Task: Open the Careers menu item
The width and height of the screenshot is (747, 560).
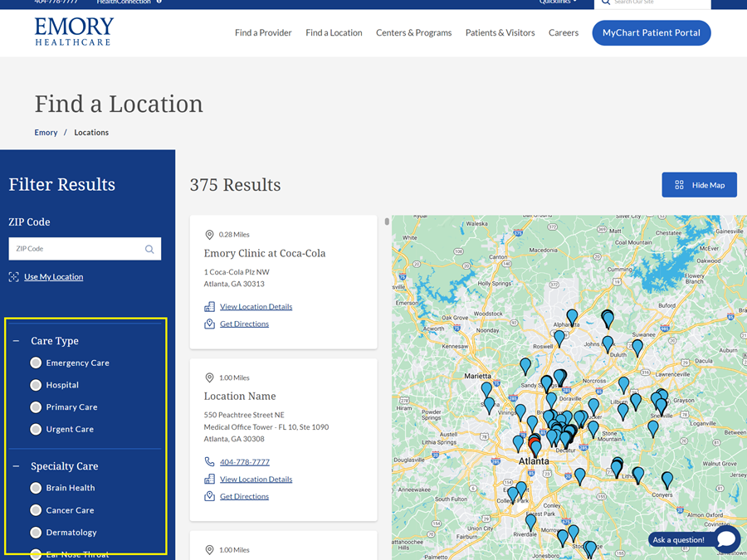Action: point(563,33)
